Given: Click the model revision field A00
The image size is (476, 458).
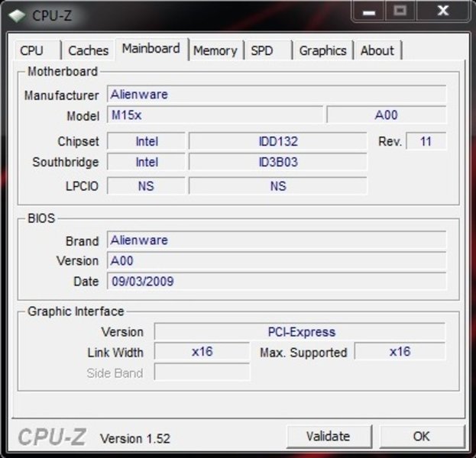Looking at the screenshot, I should (386, 115).
